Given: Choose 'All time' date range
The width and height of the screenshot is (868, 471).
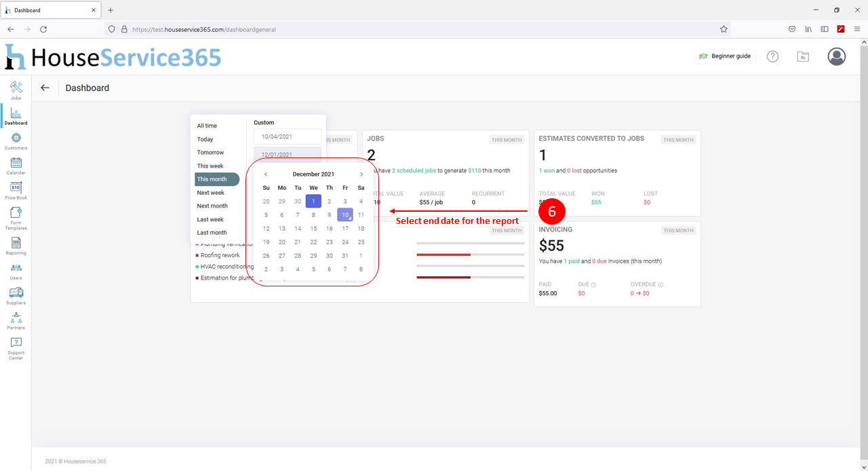Looking at the screenshot, I should click(x=207, y=126).
